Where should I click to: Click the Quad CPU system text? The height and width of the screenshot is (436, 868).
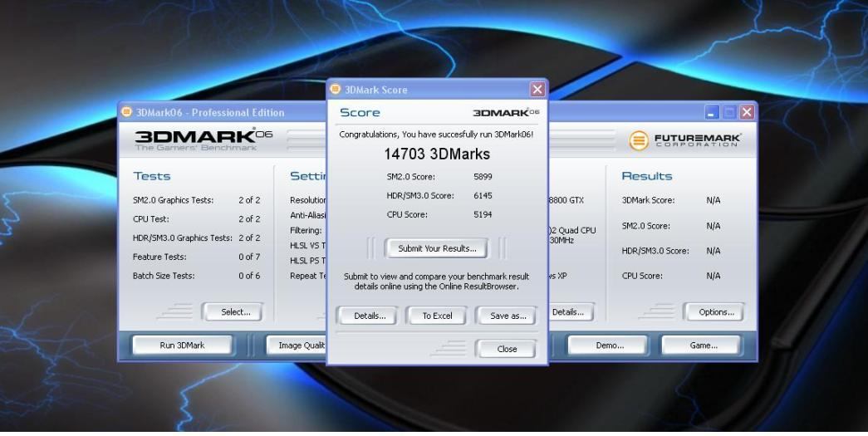(x=572, y=230)
